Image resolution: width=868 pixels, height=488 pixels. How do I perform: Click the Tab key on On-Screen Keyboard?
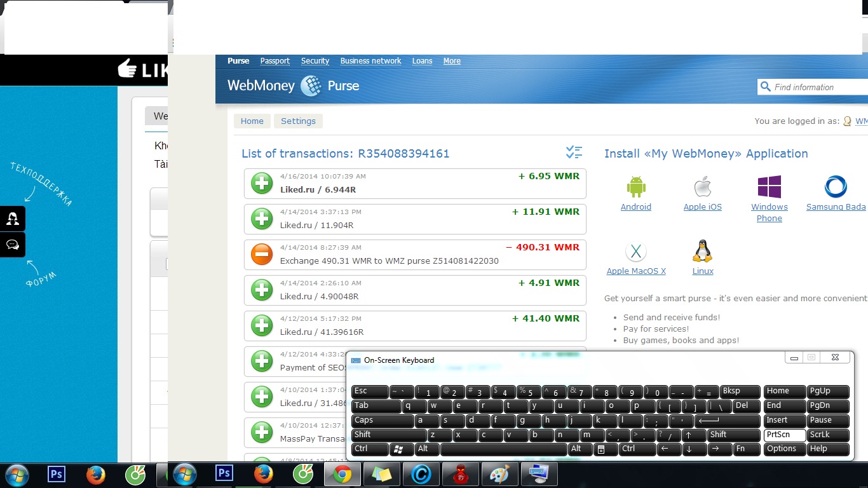[x=376, y=406]
